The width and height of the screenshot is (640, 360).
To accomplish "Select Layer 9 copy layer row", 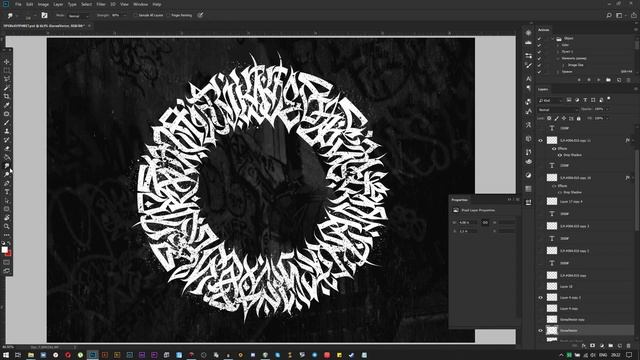I will click(x=586, y=308).
